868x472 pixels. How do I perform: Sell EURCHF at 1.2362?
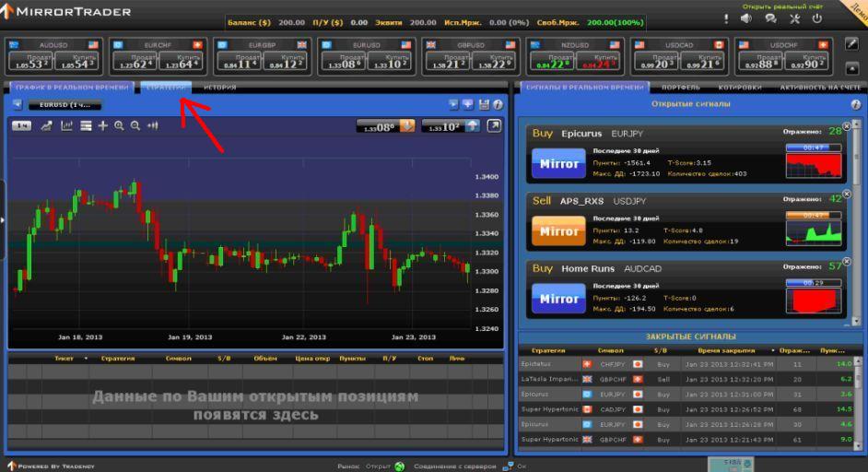(135, 62)
